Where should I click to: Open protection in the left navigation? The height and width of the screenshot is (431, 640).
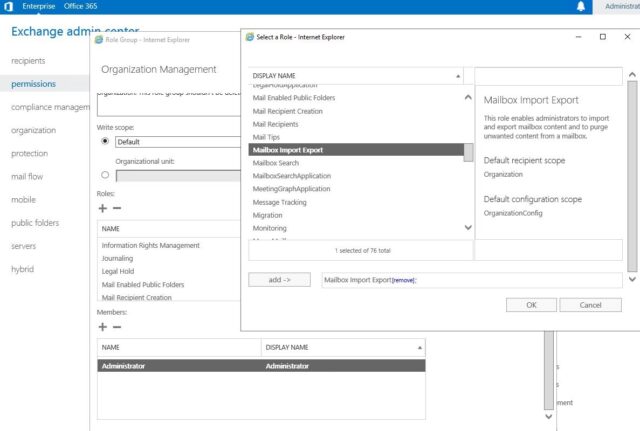(29, 153)
